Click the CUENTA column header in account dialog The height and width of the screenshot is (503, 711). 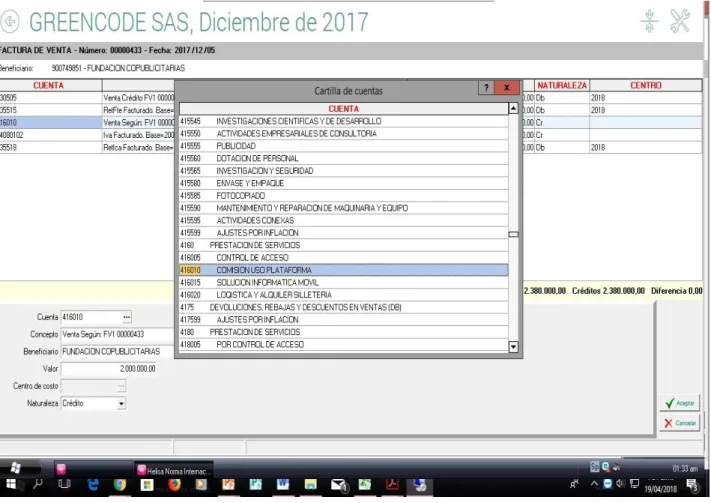[x=344, y=109]
